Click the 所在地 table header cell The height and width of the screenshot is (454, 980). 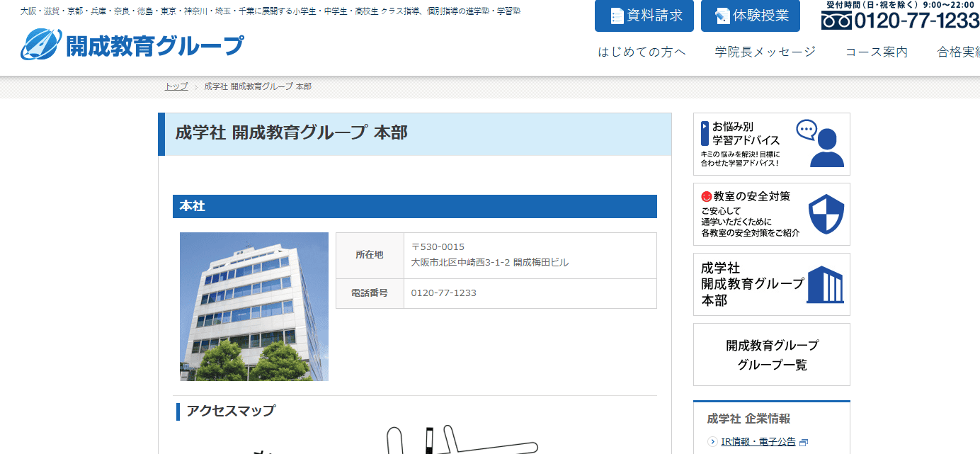(x=370, y=255)
